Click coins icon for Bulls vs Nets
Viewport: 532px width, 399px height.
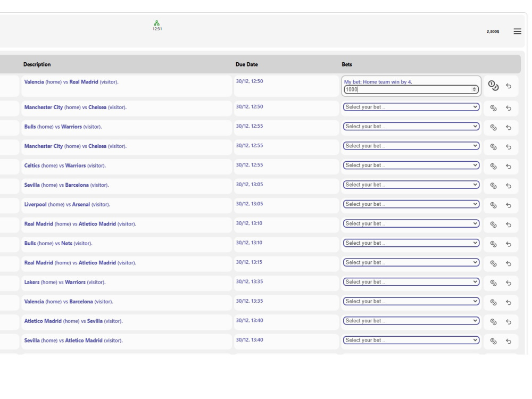[x=493, y=244]
